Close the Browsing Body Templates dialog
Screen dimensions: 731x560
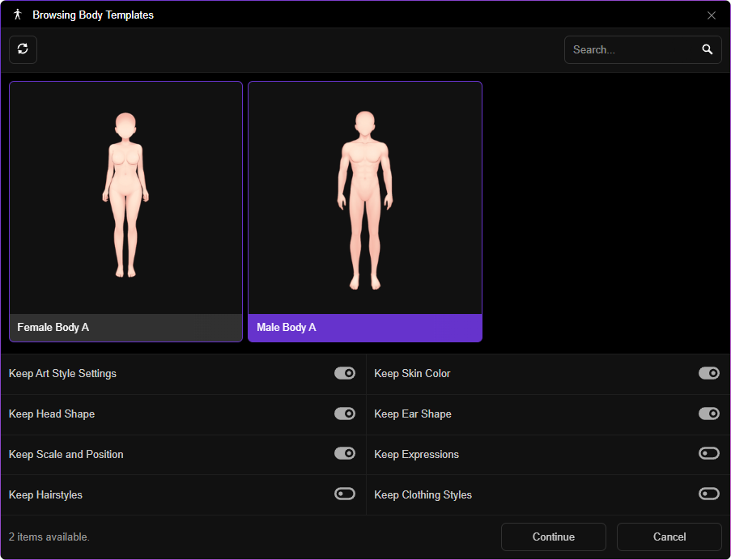(x=711, y=15)
